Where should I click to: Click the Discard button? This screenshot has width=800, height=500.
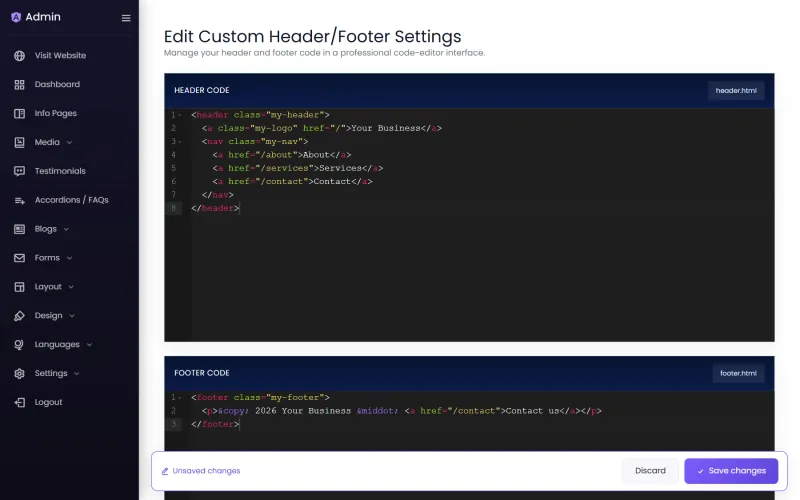tap(650, 471)
